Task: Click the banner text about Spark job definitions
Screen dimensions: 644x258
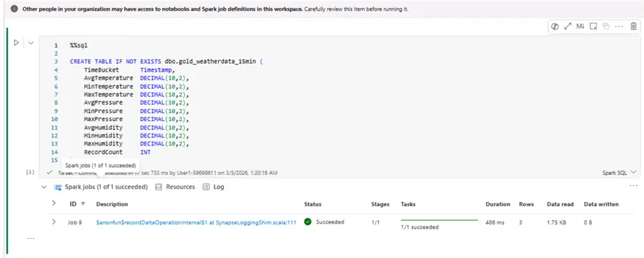Action: [x=215, y=9]
